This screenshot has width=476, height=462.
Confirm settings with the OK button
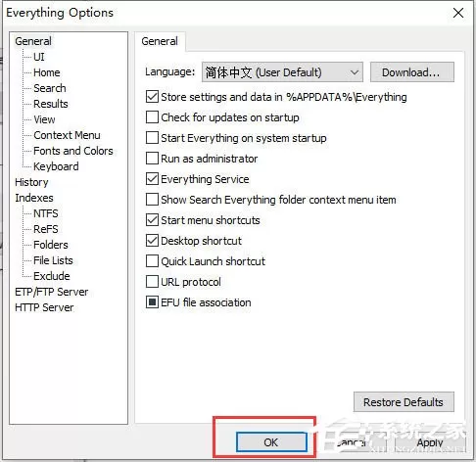tap(271, 442)
